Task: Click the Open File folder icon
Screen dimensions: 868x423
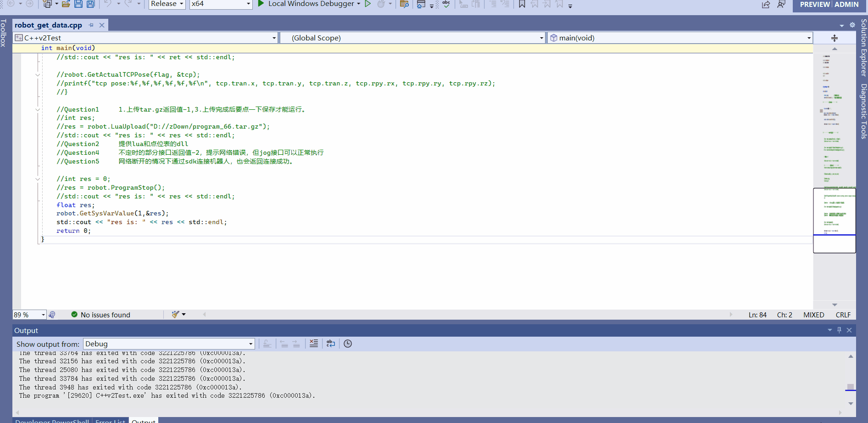Action: pos(66,4)
